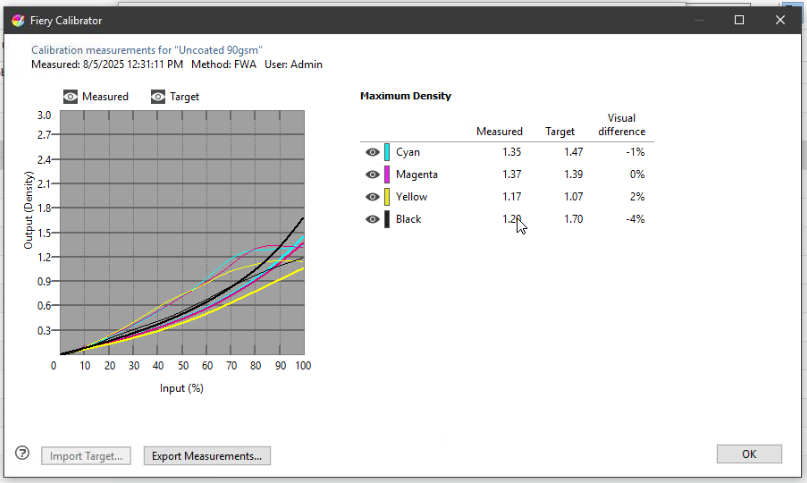807x483 pixels.
Task: Click the Maximum Density heading
Action: pyautogui.click(x=406, y=96)
